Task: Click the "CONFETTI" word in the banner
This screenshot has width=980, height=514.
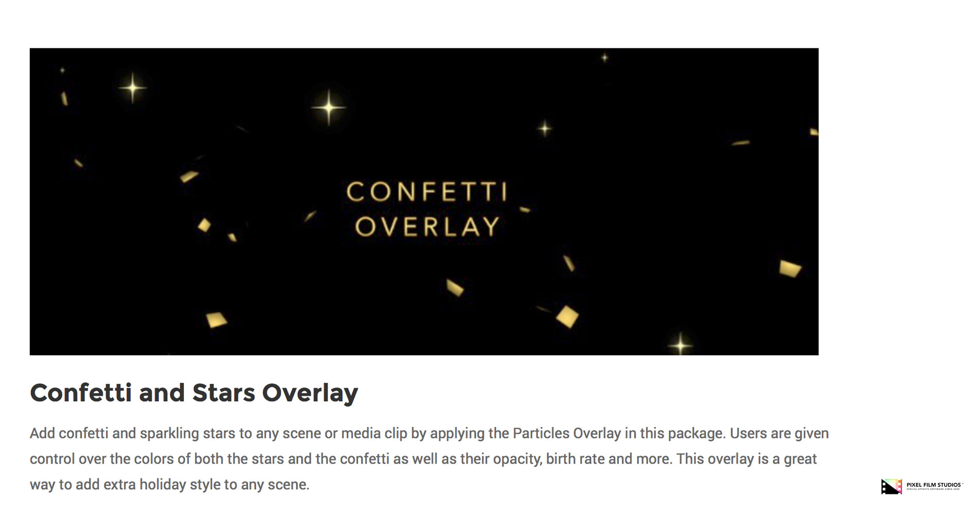Action: (427, 192)
